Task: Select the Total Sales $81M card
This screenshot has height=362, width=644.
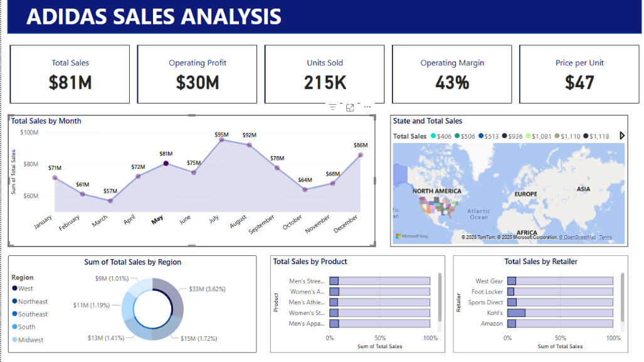Action: point(70,75)
